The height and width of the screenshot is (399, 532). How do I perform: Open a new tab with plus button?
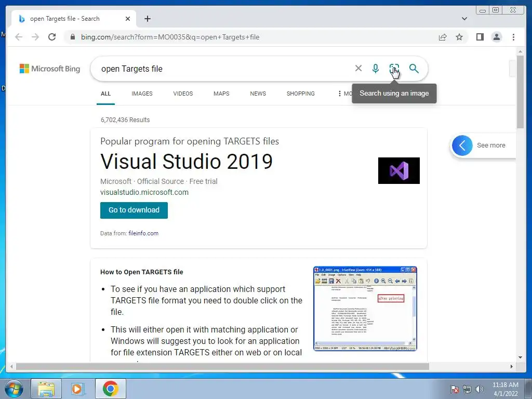[147, 19]
